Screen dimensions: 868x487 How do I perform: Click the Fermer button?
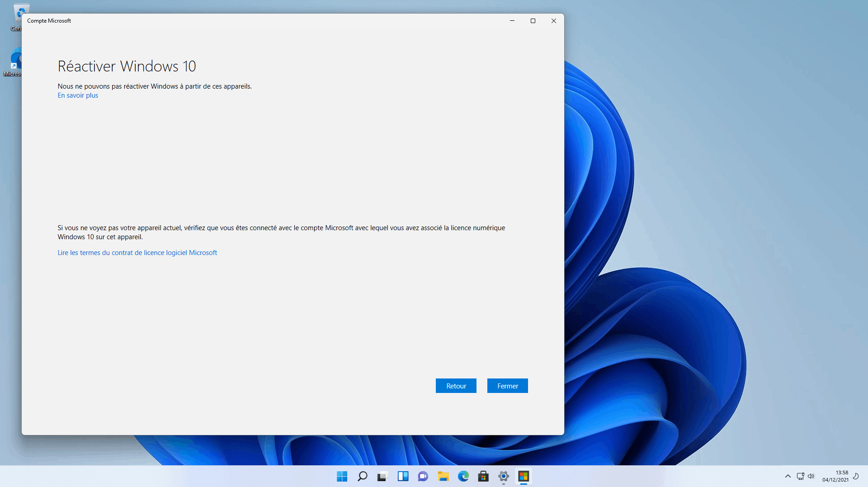[x=507, y=386]
